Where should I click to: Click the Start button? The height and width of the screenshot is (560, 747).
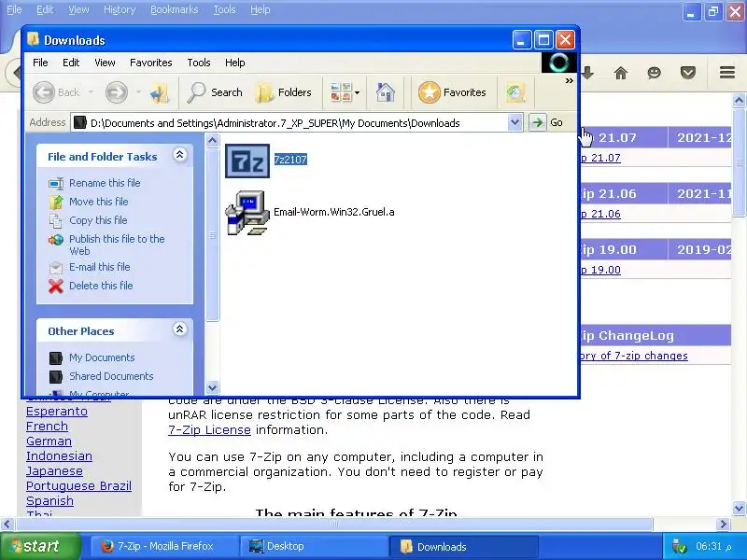pos(40,546)
